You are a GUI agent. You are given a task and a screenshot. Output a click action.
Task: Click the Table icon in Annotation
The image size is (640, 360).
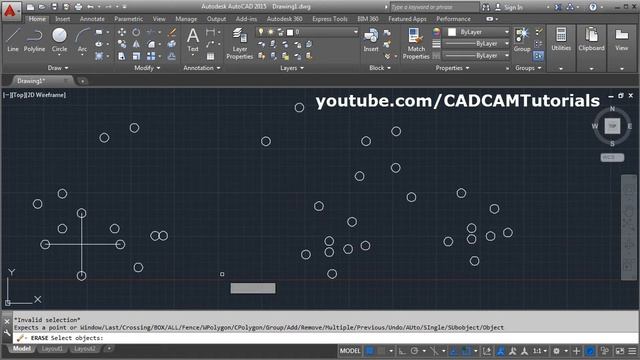[x=210, y=56]
